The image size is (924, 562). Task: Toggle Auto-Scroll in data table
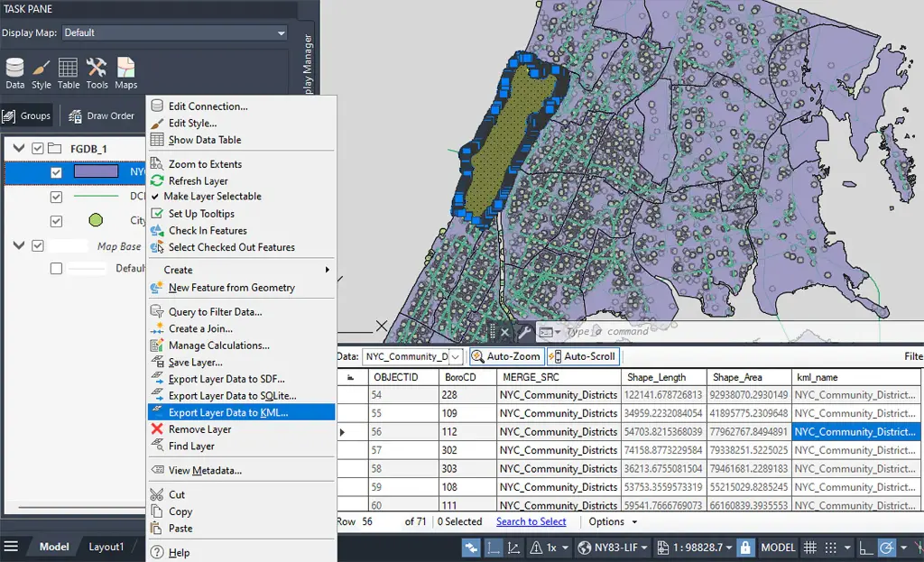[582, 356]
